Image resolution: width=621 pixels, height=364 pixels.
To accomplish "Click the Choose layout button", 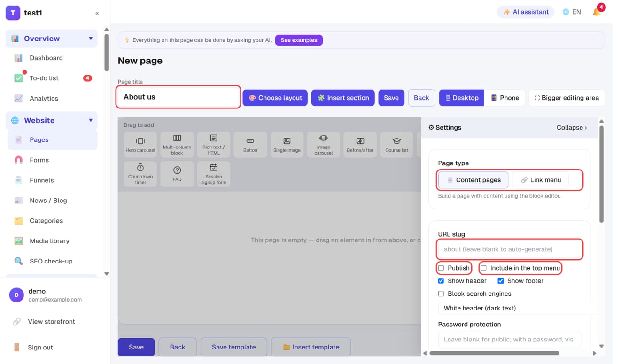I will click(275, 98).
